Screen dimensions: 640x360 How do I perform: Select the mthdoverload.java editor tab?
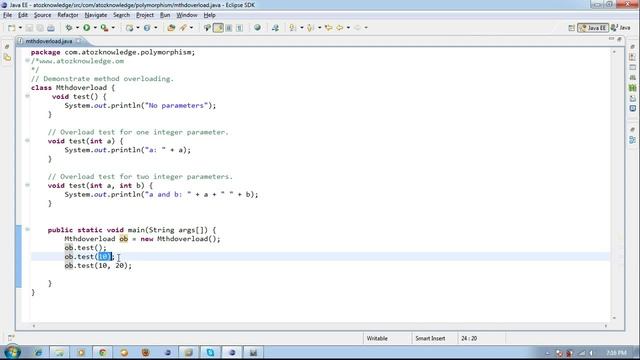pyautogui.click(x=48, y=41)
